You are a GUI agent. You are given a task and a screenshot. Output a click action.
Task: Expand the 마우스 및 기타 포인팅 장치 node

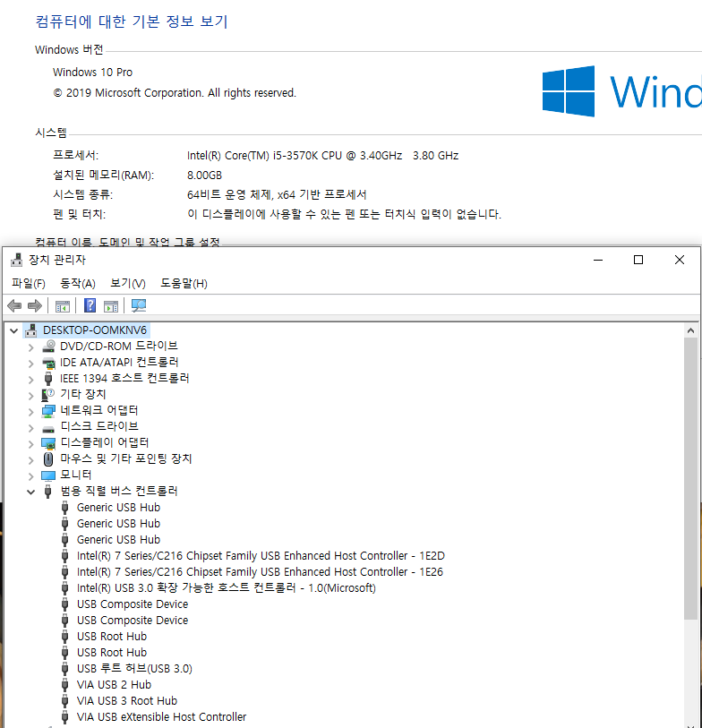(31, 460)
